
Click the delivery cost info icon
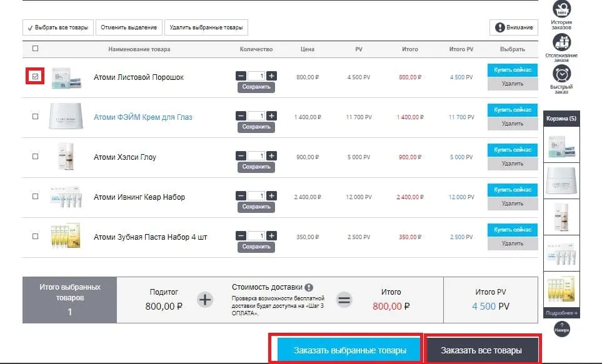click(x=308, y=287)
